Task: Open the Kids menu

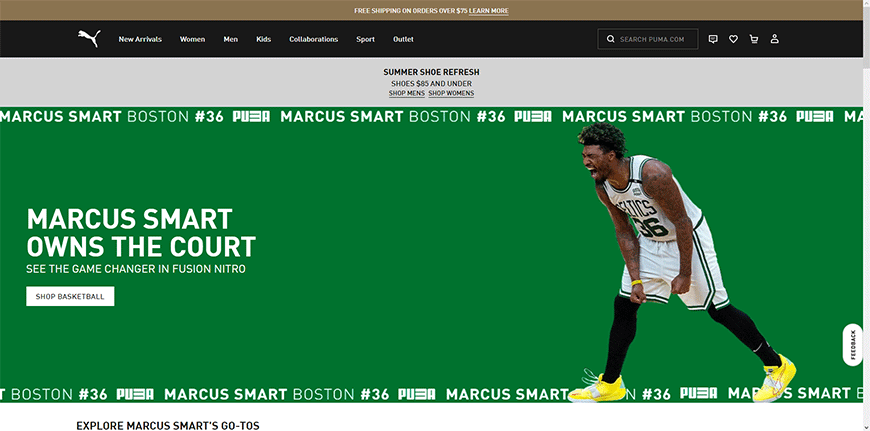Action: point(263,39)
